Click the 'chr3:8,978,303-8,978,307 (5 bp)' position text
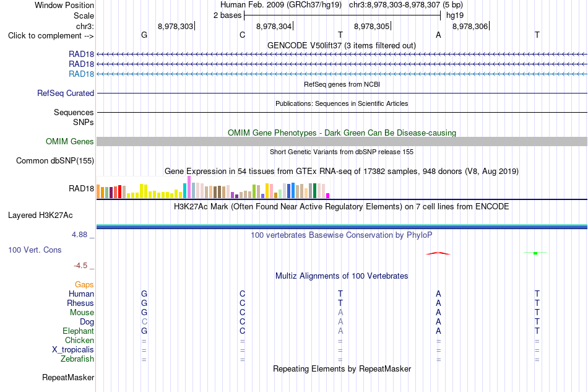The image size is (588, 392). [x=406, y=5]
